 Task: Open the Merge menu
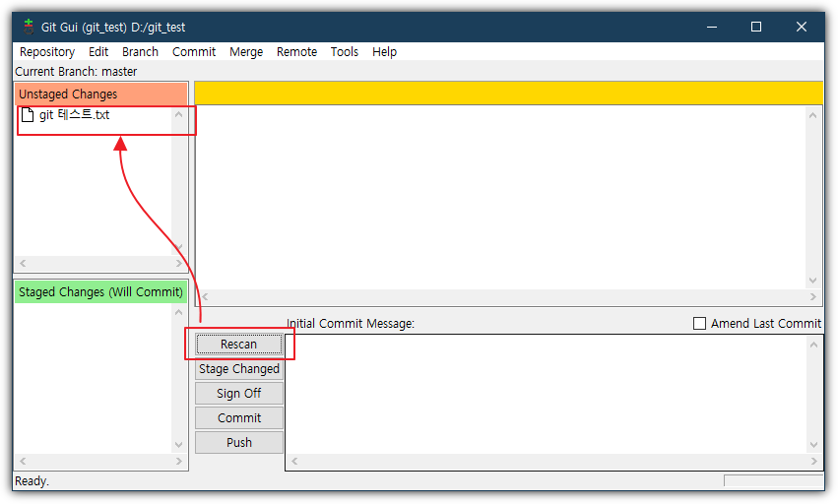tap(246, 52)
